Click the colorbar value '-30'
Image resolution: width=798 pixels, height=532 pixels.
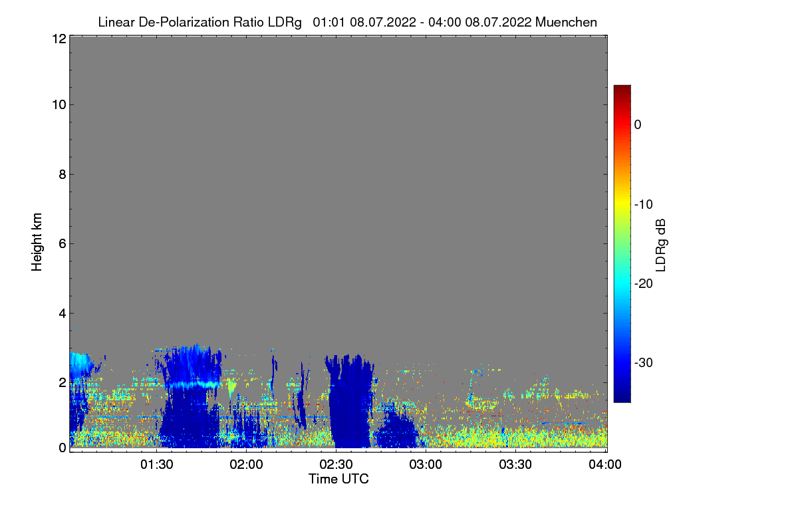pyautogui.click(x=643, y=363)
